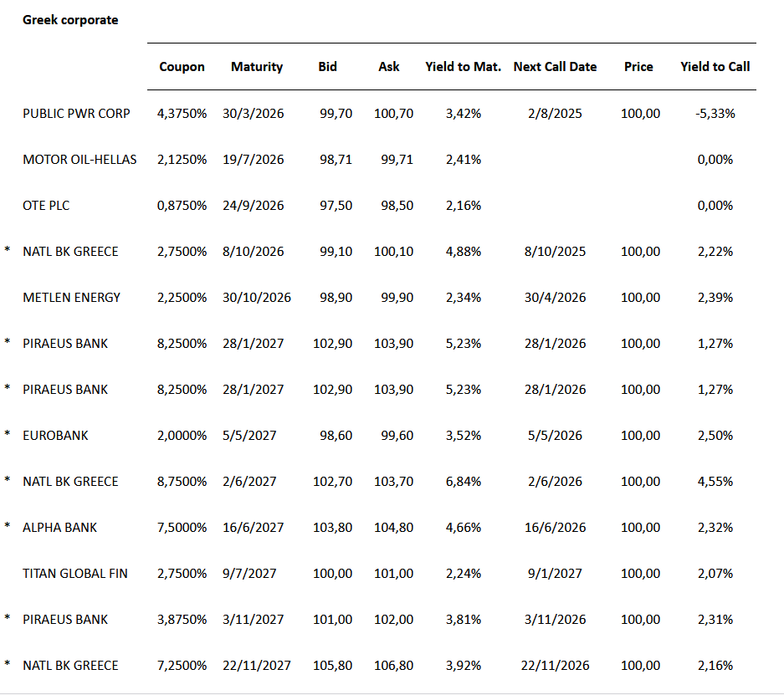This screenshot has height=695, width=784.
Task: Click the 22/11/2027 maturity date cell
Action: [x=257, y=666]
